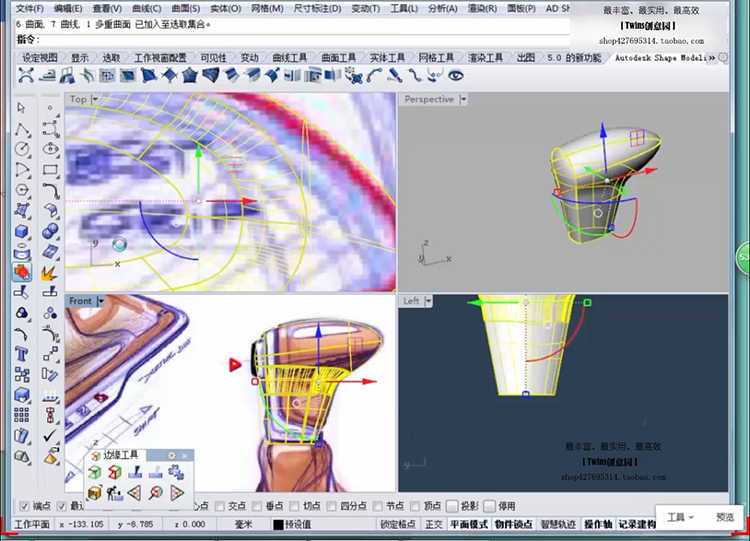The width and height of the screenshot is (750, 541).
Task: Click 锁定格点 (Grid Snap) status button
Action: click(397, 524)
